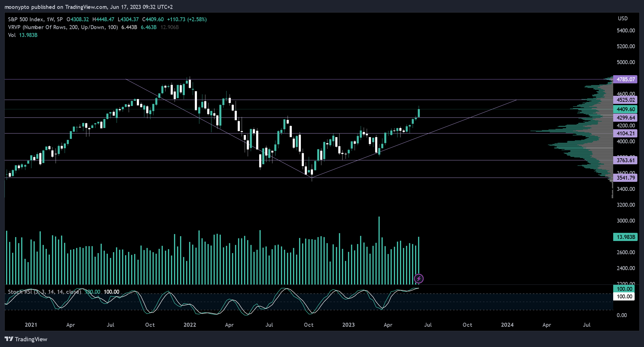Click the change value +110.73 (+2.58%)
Image resolution: width=644 pixels, height=347 pixels.
187,19
